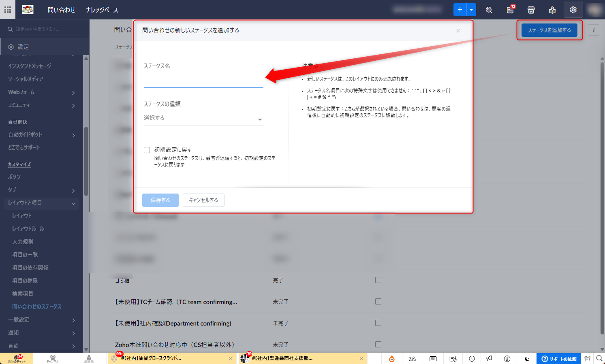Click the キャンセルする button
This screenshot has height=364, width=605.
(203, 200)
